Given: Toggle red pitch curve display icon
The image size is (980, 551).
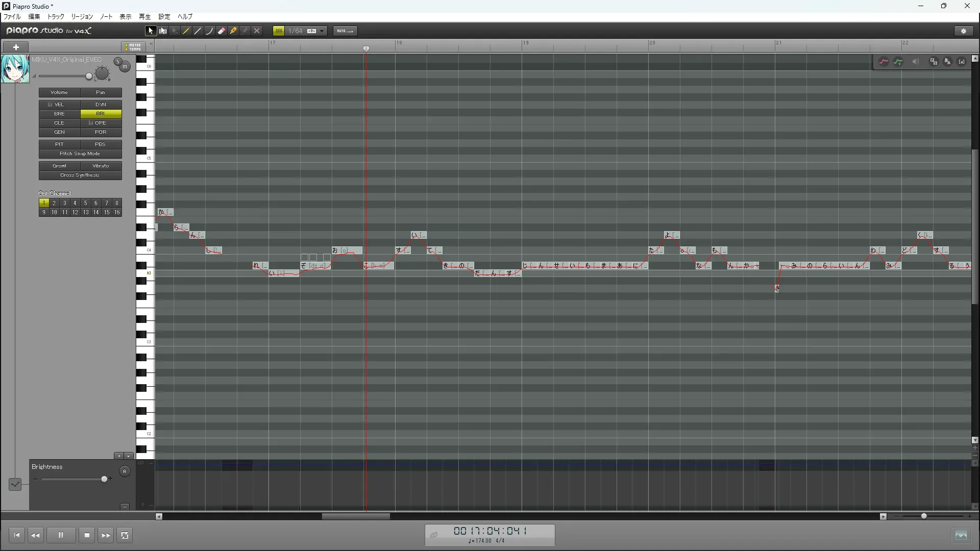Looking at the screenshot, I should point(884,62).
